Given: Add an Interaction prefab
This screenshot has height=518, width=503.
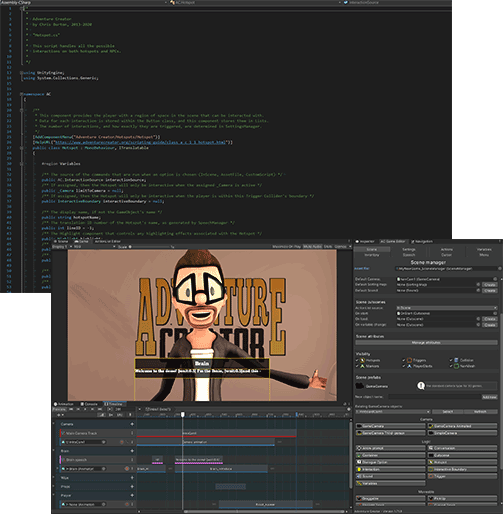Looking at the screenshot, I should [390, 469].
